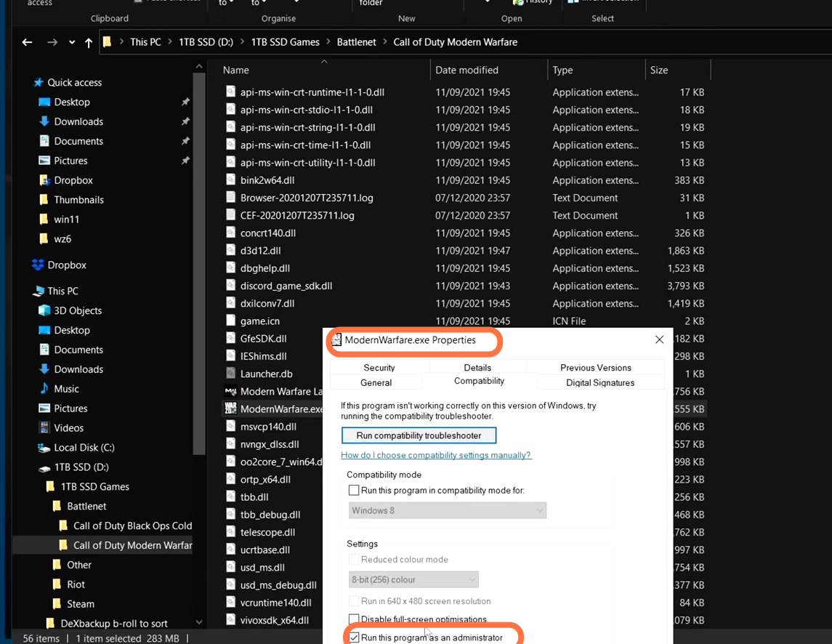Open pinned Downloads folder icon

[x=44, y=121]
